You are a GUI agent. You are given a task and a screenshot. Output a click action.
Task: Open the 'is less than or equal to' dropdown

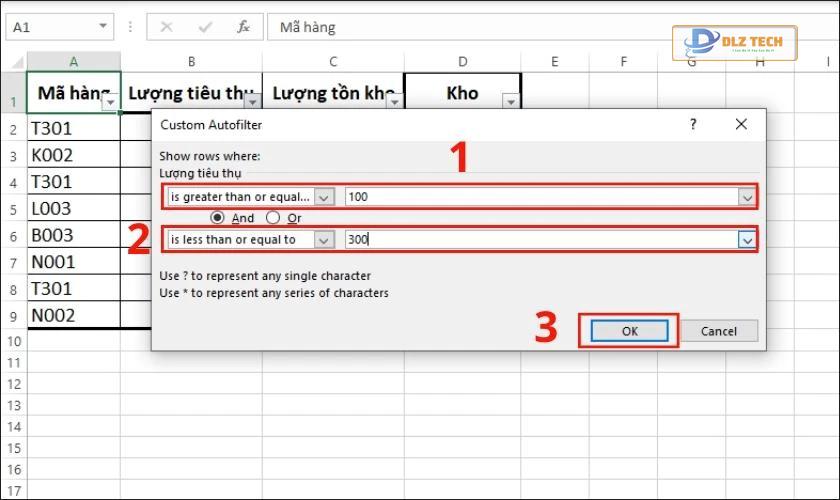(x=324, y=240)
